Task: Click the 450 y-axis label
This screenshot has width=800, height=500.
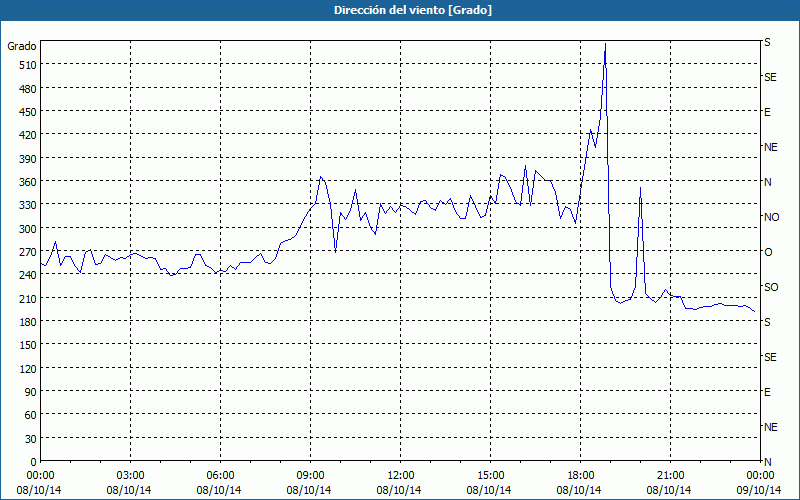Action: (x=29, y=112)
